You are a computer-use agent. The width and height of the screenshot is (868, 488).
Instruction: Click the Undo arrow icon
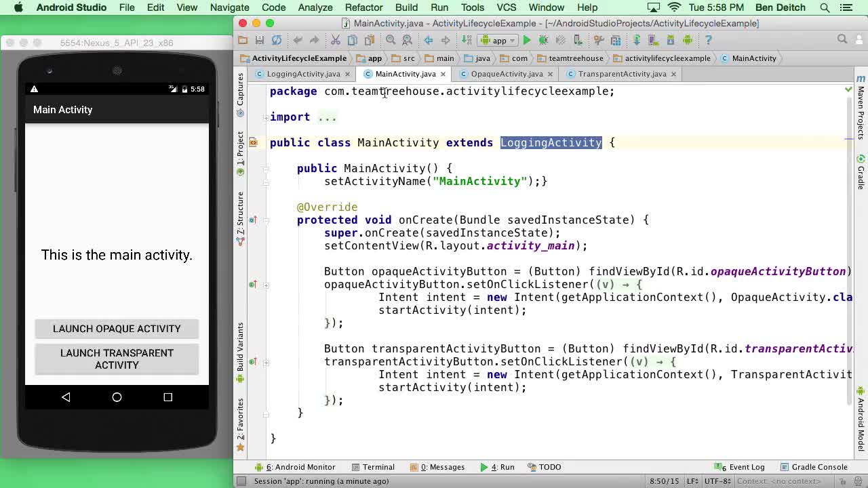click(x=298, y=41)
